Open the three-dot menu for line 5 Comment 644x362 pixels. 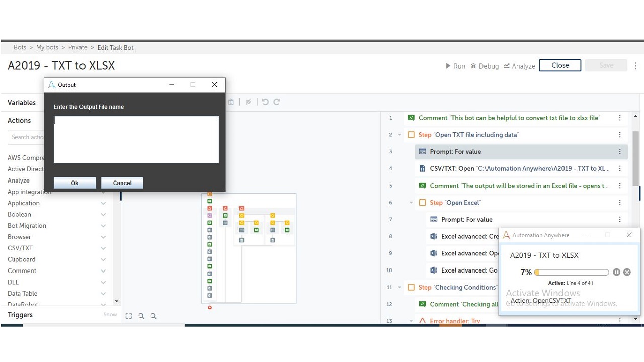point(620,186)
